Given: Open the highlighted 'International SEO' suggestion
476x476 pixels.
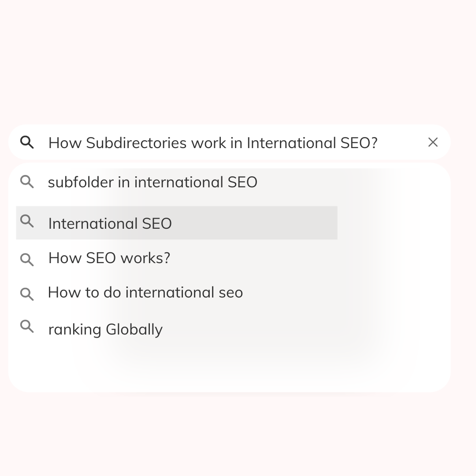Looking at the screenshot, I should point(110,223).
